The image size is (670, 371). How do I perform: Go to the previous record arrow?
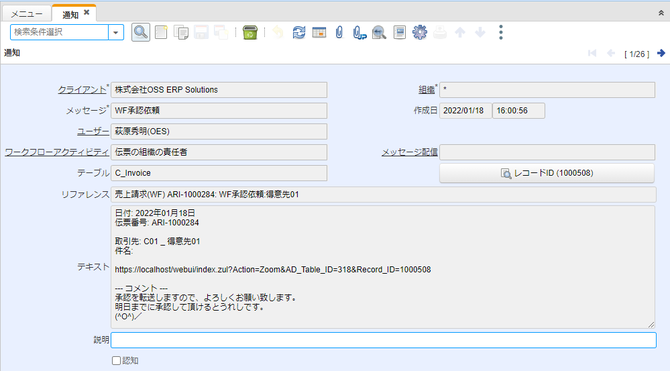coord(611,53)
